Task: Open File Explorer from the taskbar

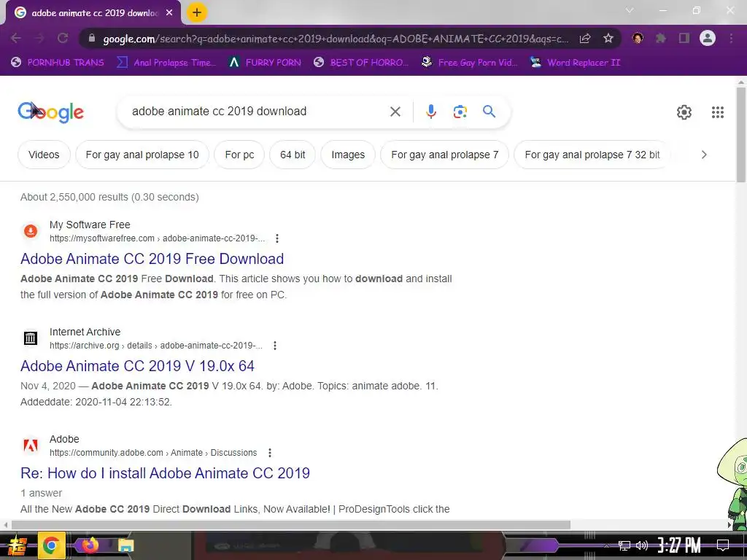Action: 125,545
